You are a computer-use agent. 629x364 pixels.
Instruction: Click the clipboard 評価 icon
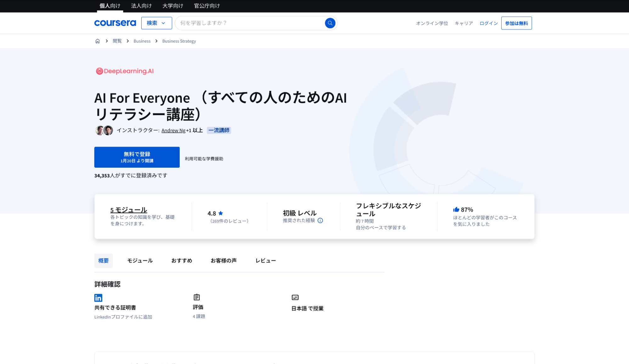pos(197,297)
